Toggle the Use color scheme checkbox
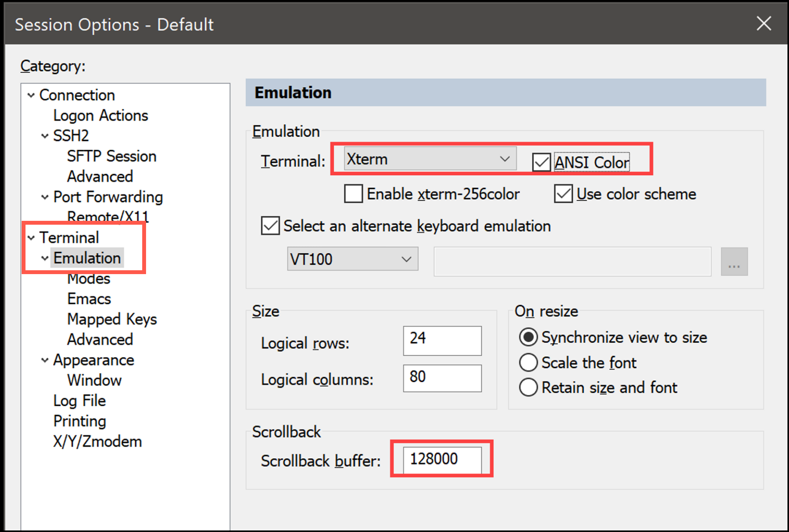789x532 pixels. 563,194
